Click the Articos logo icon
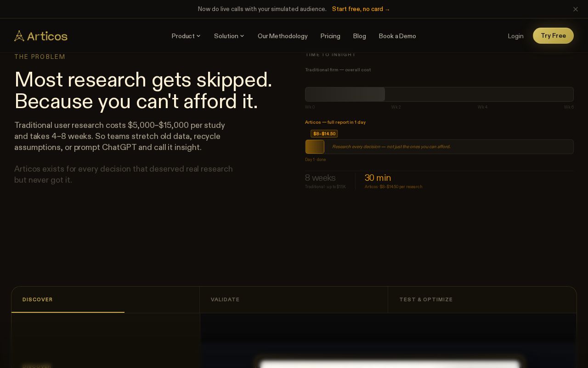Viewport: 588px width, 368px height. (19, 36)
